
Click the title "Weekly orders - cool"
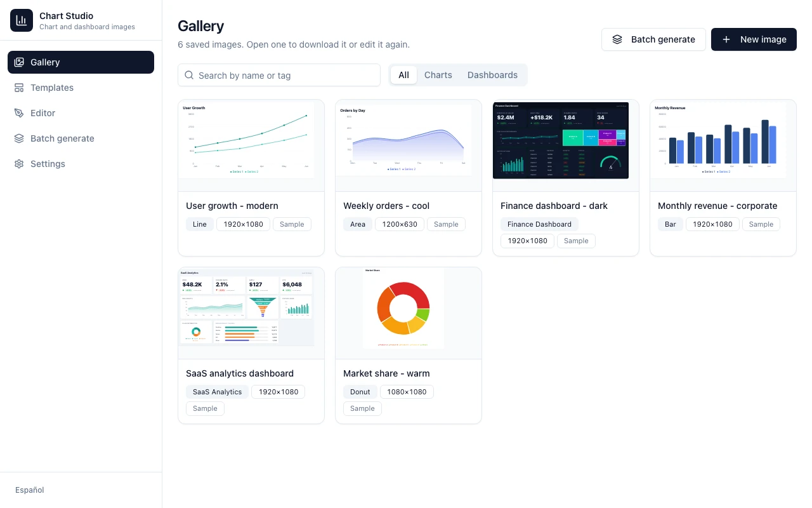[x=386, y=206]
